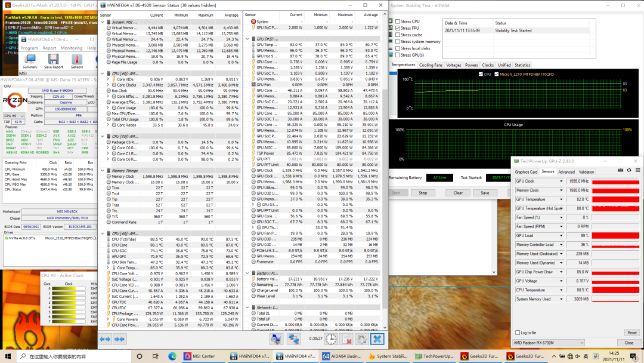Collapse Memory Timings sensor group
644x363 pixels.
click(103, 171)
